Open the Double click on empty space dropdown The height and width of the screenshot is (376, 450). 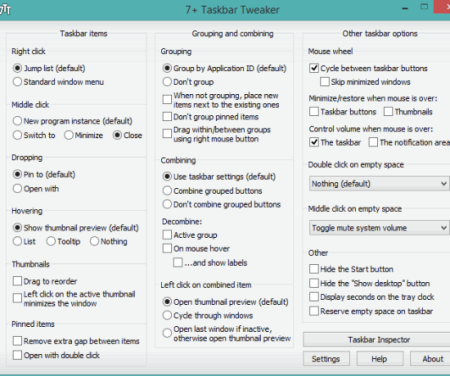(379, 184)
